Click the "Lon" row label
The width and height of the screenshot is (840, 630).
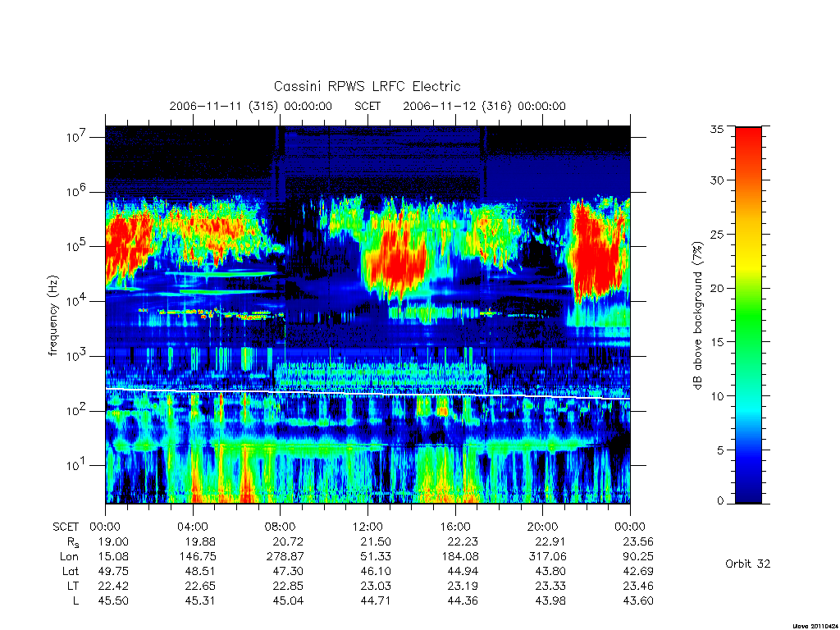[69, 557]
